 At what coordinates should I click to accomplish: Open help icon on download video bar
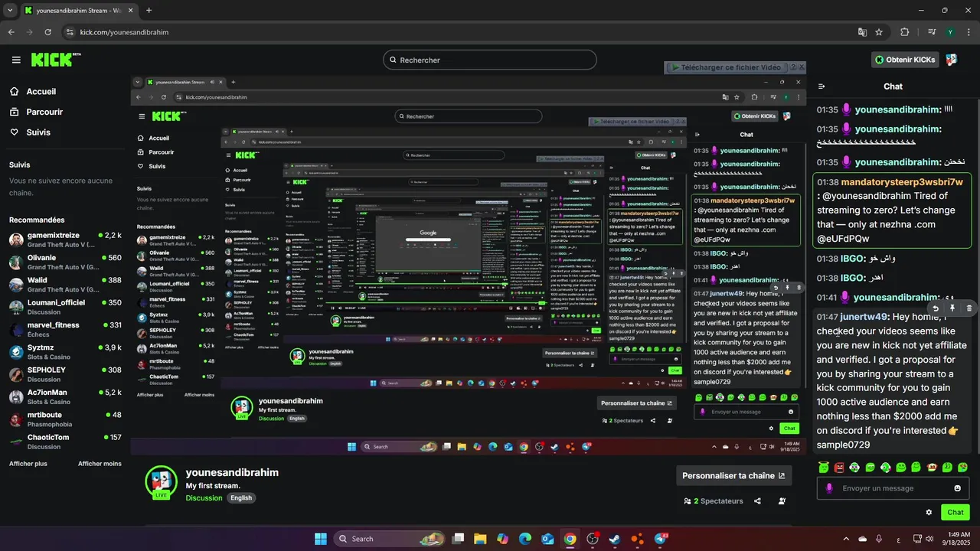pyautogui.click(x=792, y=67)
